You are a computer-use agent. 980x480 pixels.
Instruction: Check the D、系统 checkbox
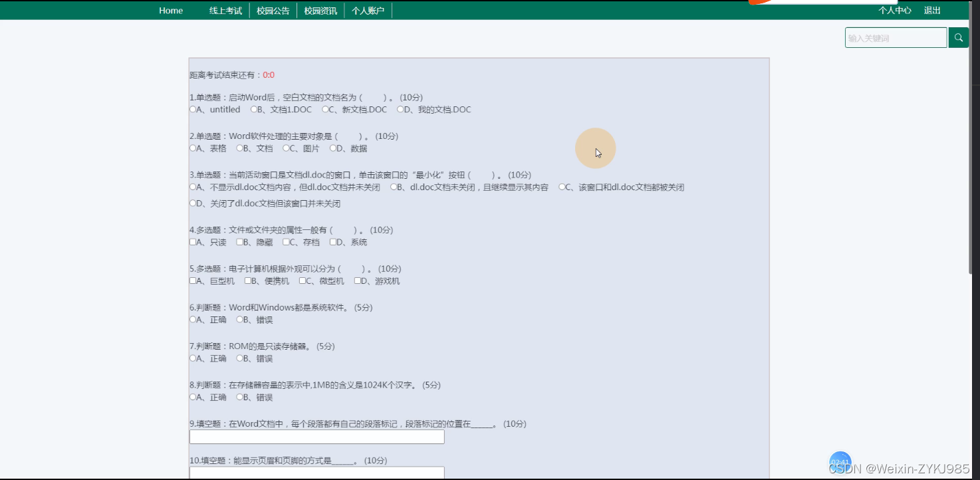[333, 242]
